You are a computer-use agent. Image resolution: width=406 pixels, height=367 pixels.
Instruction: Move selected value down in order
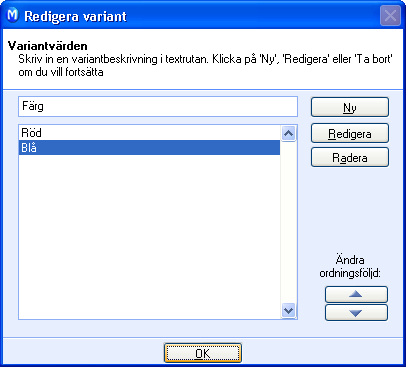coord(356,313)
